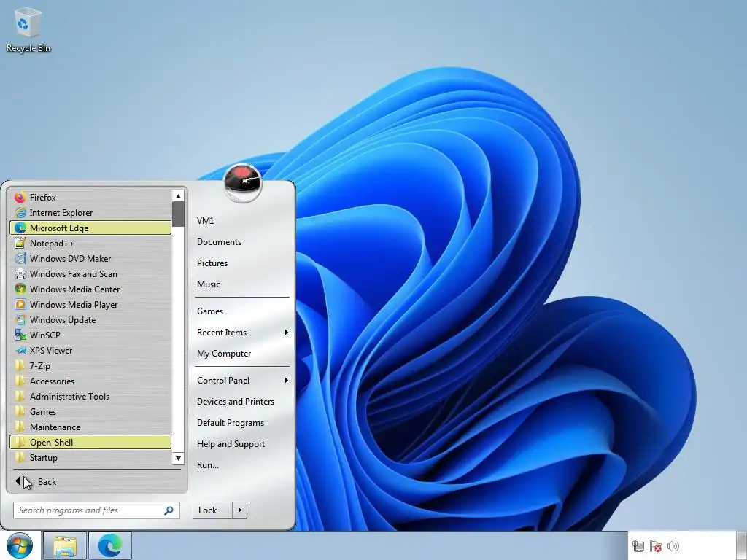The image size is (747, 560).
Task: Open Windows Fax and Scan
Action: pyautogui.click(x=90, y=274)
